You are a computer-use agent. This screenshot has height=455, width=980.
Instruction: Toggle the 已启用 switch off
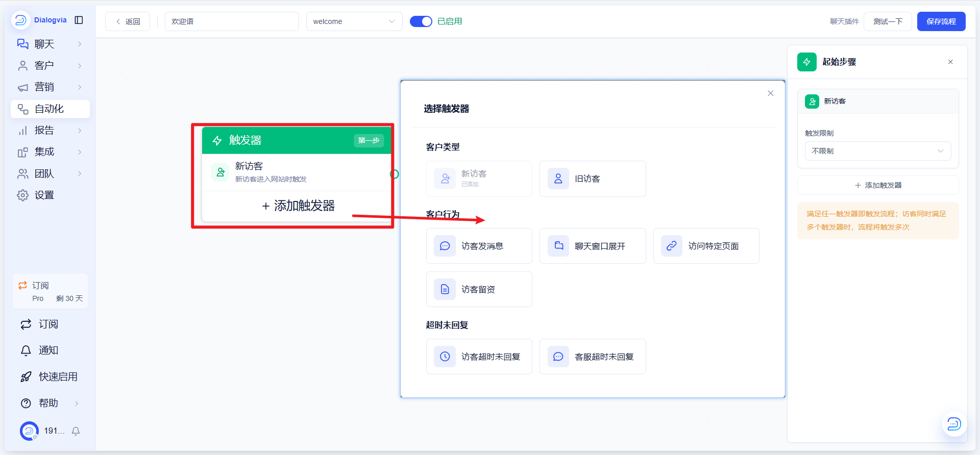421,21
